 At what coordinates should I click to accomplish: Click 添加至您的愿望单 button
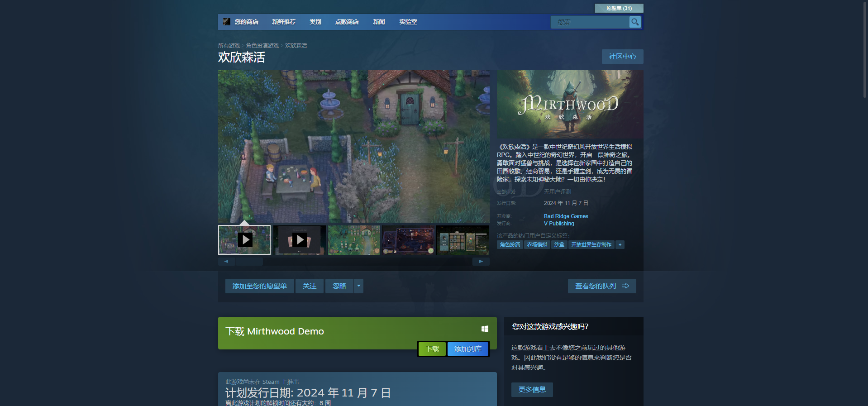click(260, 286)
